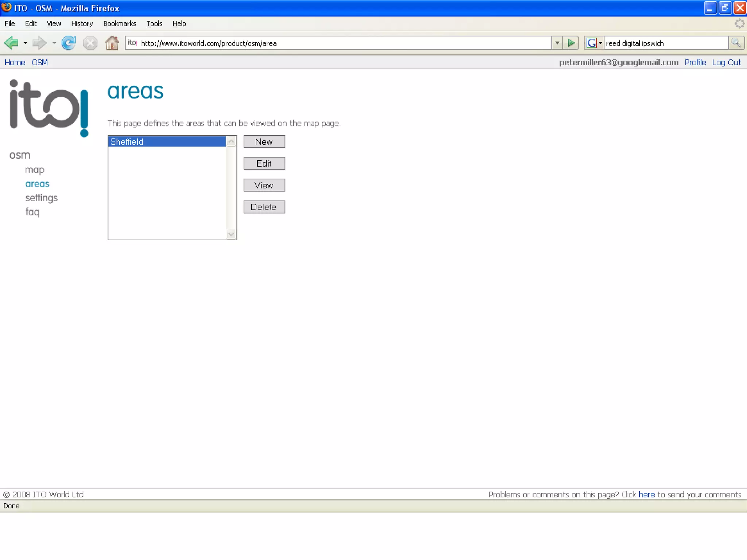The width and height of the screenshot is (747, 560).
Task: Click the Reload page icon
Action: tap(68, 43)
